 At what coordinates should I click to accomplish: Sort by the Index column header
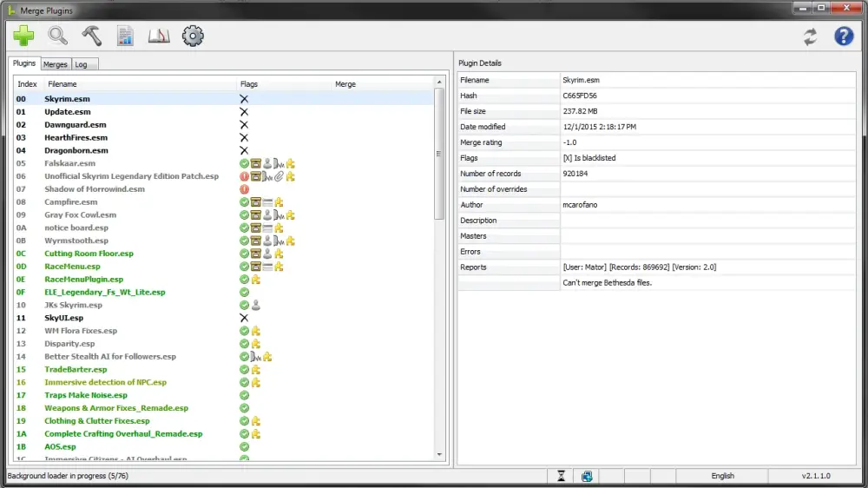click(x=27, y=84)
